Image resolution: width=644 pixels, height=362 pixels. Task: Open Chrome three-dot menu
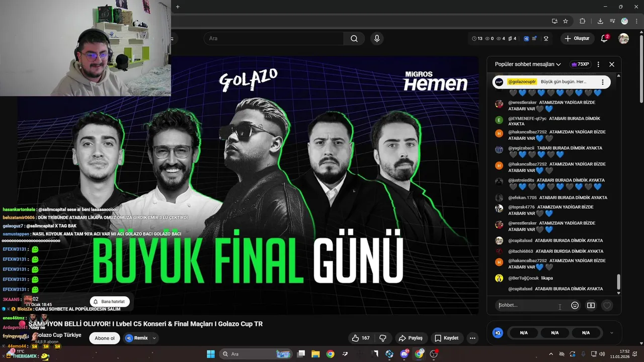636,21
